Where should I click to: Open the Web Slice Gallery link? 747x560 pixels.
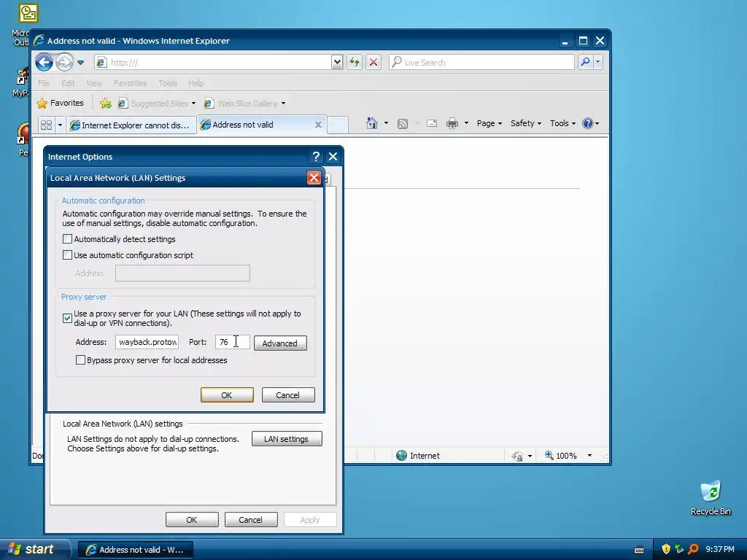pos(244,104)
